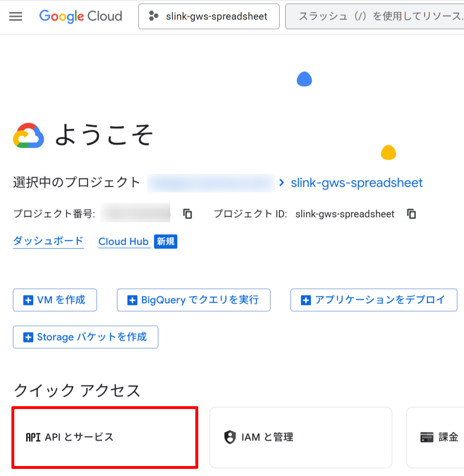This screenshot has height=476, width=464.
Task: Click the クイック アクセス heading
Action: (77, 390)
